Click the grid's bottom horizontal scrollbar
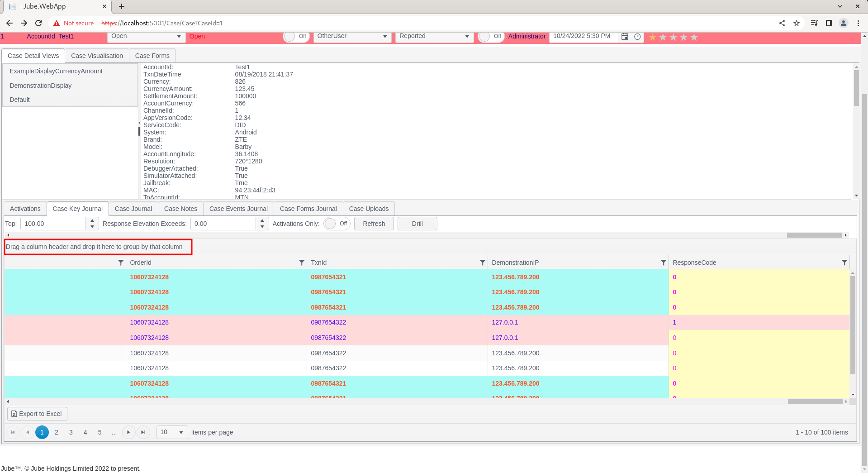This screenshot has height=473, width=868. click(x=815, y=401)
